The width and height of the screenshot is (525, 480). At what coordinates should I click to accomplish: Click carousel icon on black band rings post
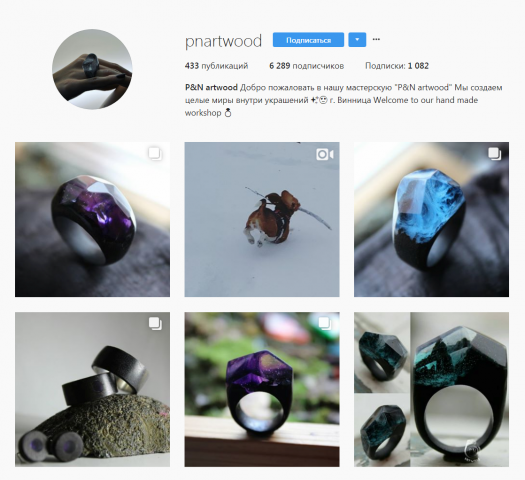155,324
